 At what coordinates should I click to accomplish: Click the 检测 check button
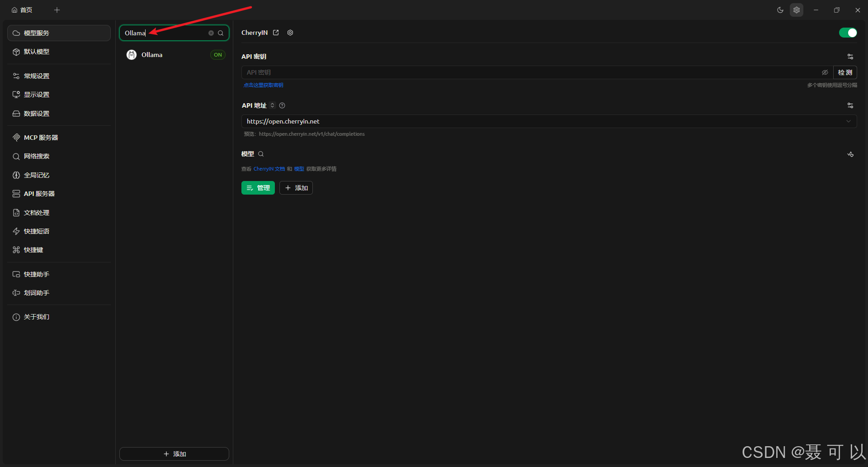pos(845,72)
